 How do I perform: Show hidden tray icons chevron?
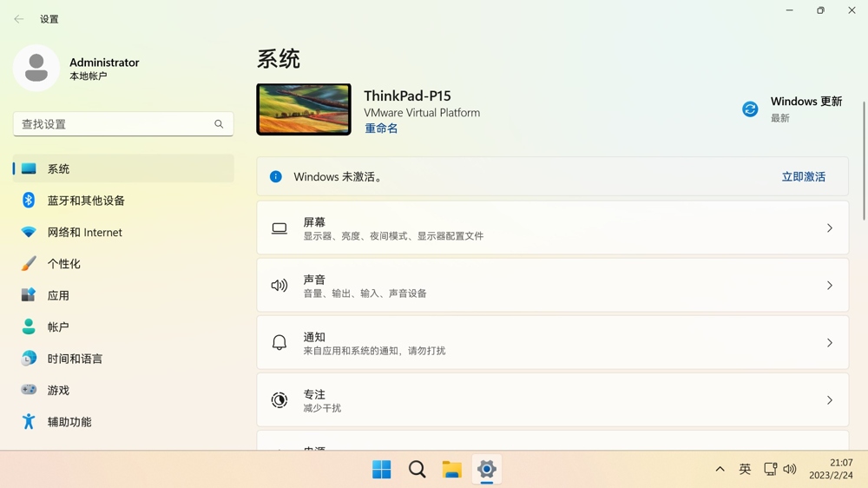pyautogui.click(x=720, y=469)
